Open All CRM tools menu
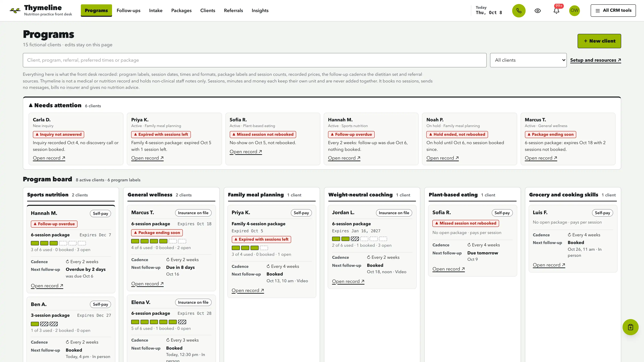644x362 pixels. pos(613,11)
